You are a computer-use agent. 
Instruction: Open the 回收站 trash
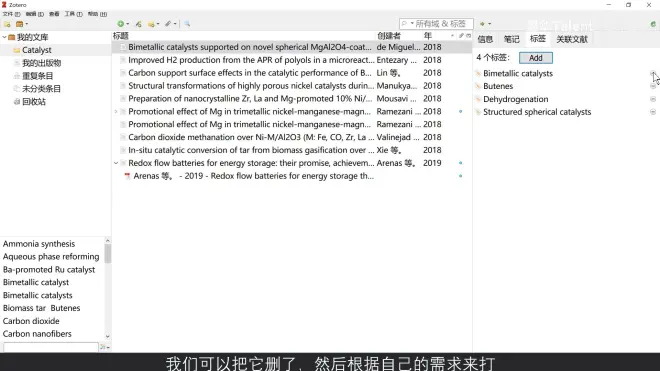coord(34,102)
